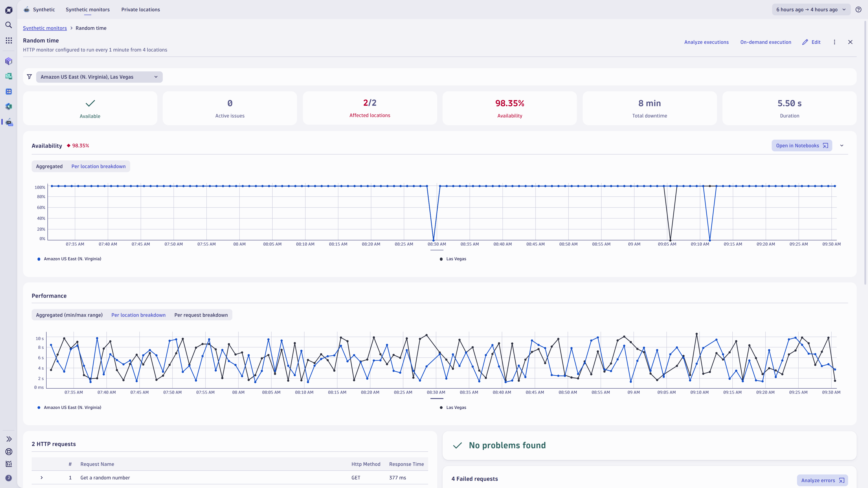This screenshot has width=868, height=488.
Task: Click Analyze executions link
Action: click(706, 42)
